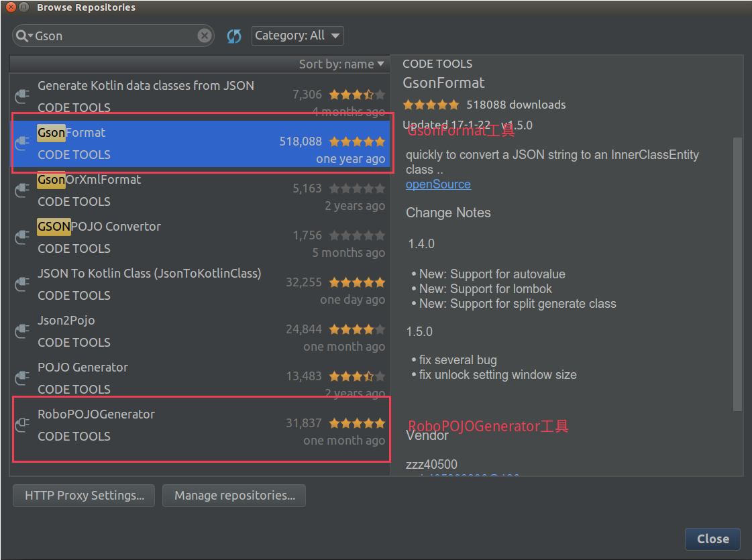Click star rating of RoboPOJOGenerator row
The width and height of the screenshot is (752, 560).
357,423
